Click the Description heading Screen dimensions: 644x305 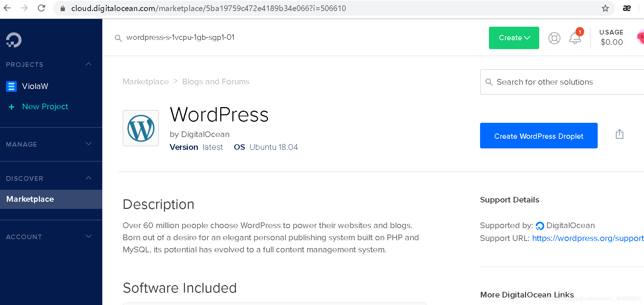159,205
